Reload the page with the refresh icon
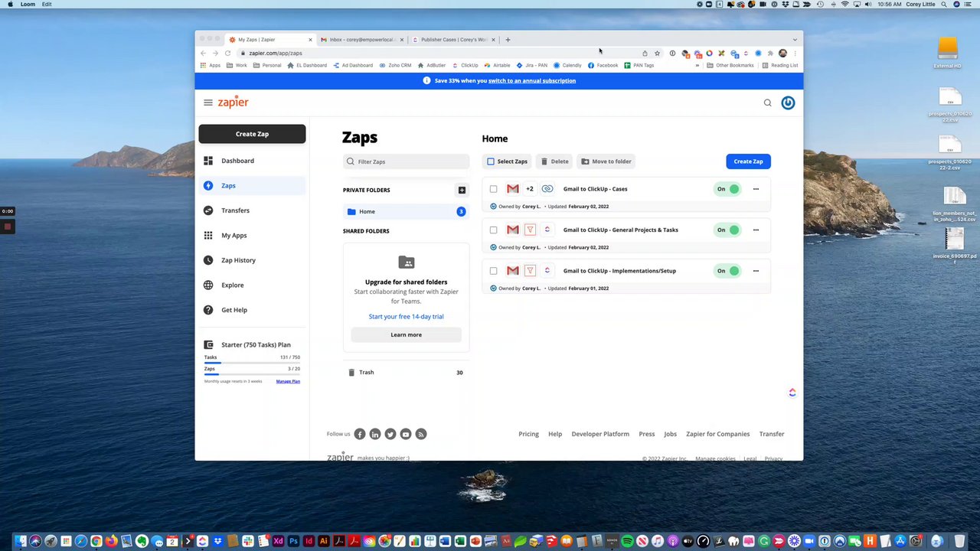This screenshot has height=551, width=980. point(227,54)
